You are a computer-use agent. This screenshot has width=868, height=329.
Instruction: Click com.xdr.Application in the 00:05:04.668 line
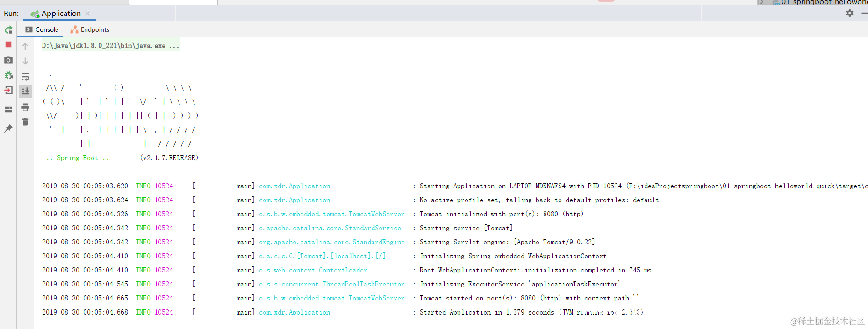294,312
